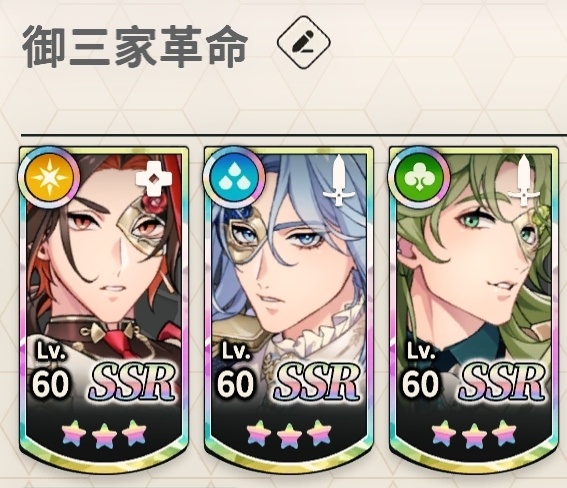Select the green-haired character card
The height and width of the screenshot is (488, 567).
pos(474,307)
